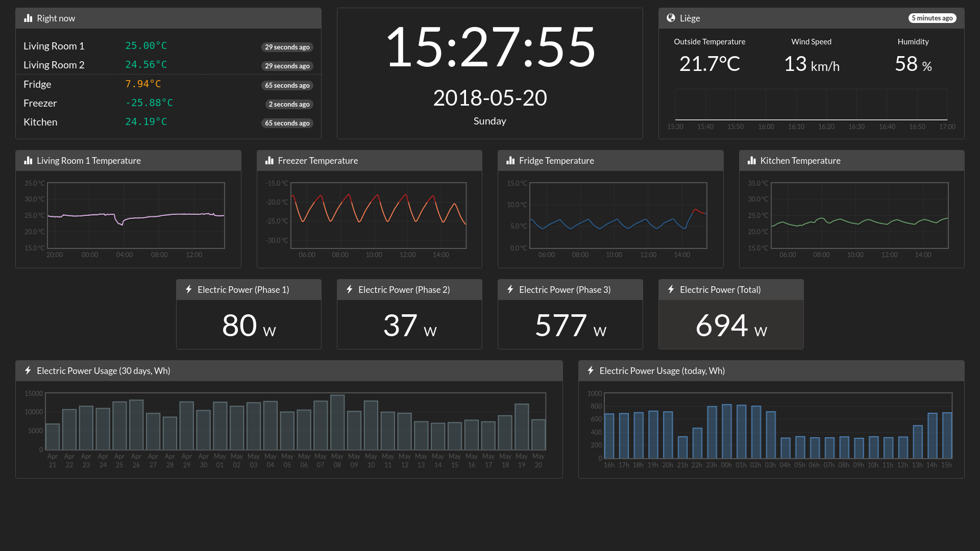
Task: Click the '5 minutes ago' badge on Liège panel
Action: [932, 18]
